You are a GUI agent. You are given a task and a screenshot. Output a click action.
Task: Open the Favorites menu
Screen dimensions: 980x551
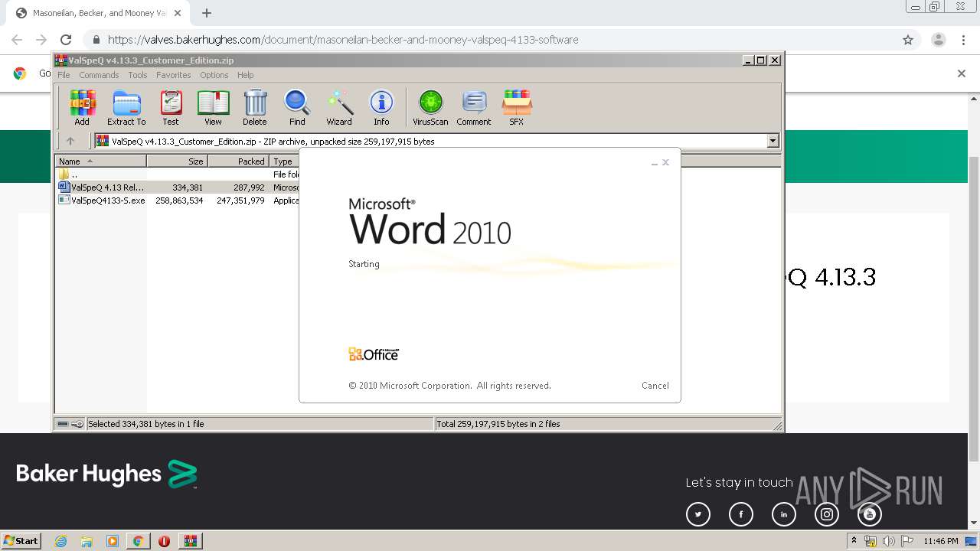coord(174,75)
